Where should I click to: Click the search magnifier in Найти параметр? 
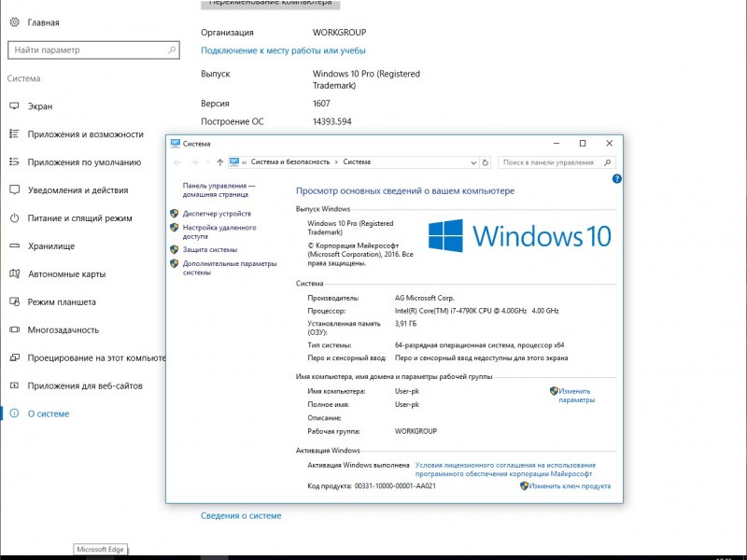[172, 49]
